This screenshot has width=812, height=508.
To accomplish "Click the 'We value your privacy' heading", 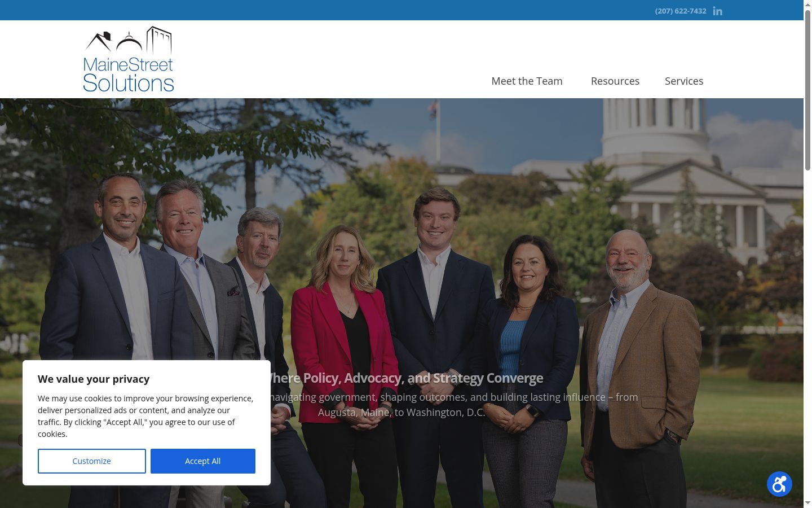I will pos(94,379).
